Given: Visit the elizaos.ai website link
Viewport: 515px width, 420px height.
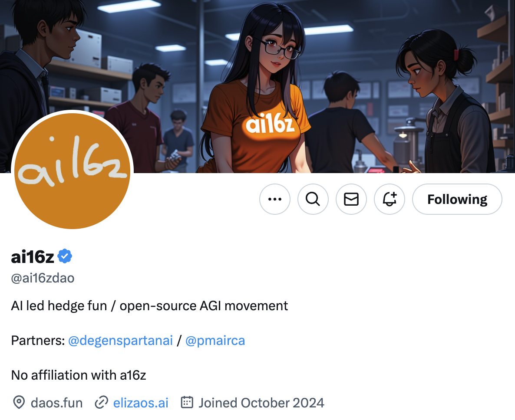Looking at the screenshot, I should coord(141,403).
